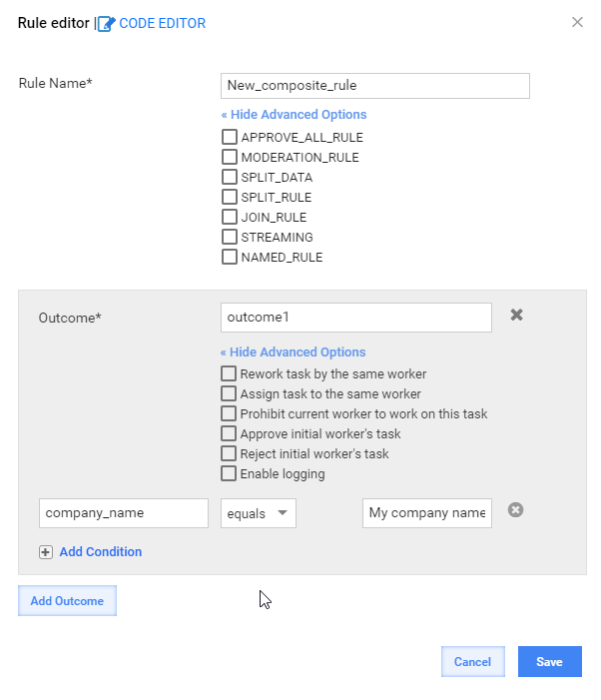Click the My company name value field
The image size is (601, 700).
427,513
